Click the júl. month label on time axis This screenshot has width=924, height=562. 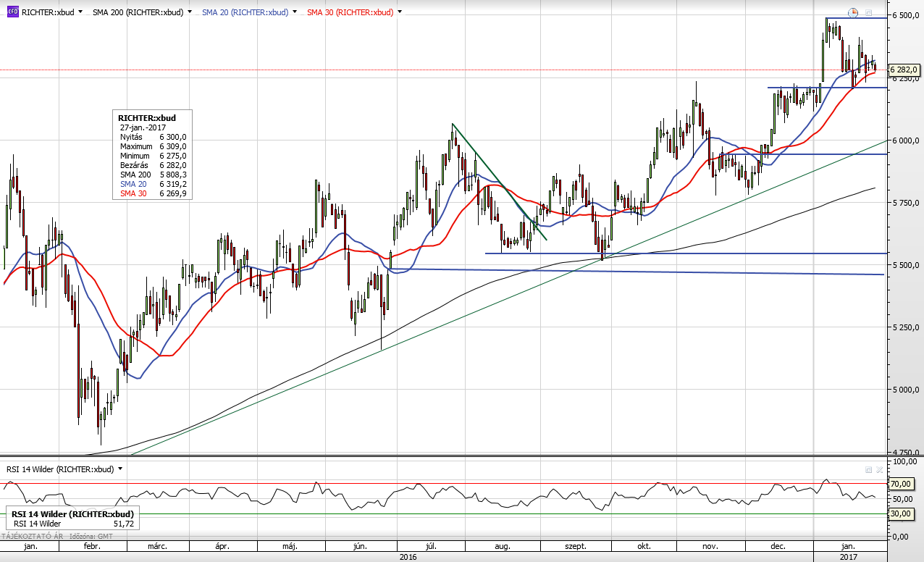click(432, 546)
